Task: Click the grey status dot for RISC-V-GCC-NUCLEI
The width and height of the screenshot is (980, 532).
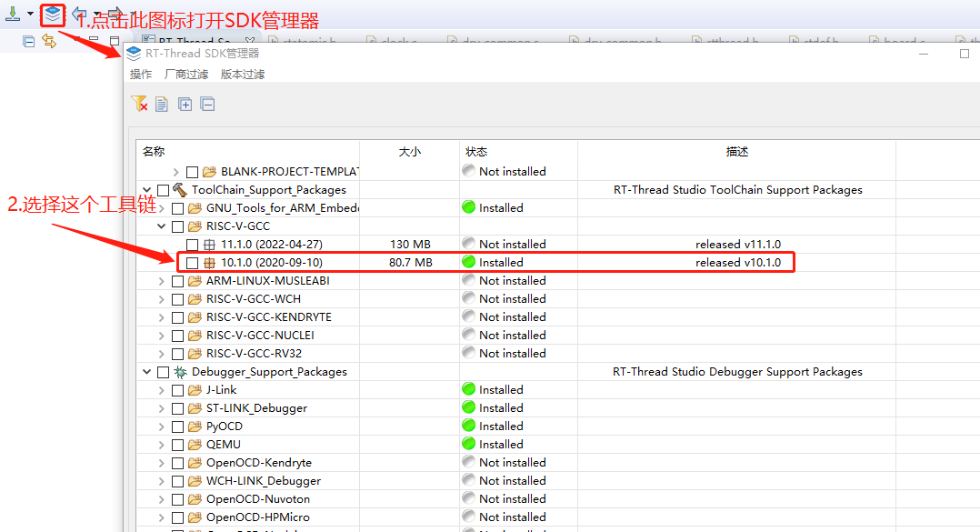Action: coord(469,335)
